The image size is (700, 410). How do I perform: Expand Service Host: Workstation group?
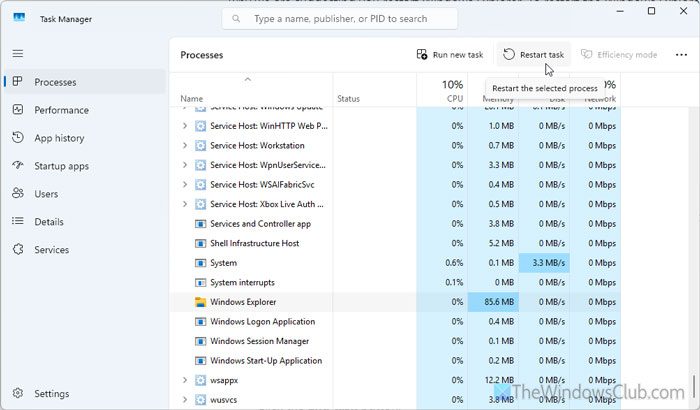[x=185, y=145]
